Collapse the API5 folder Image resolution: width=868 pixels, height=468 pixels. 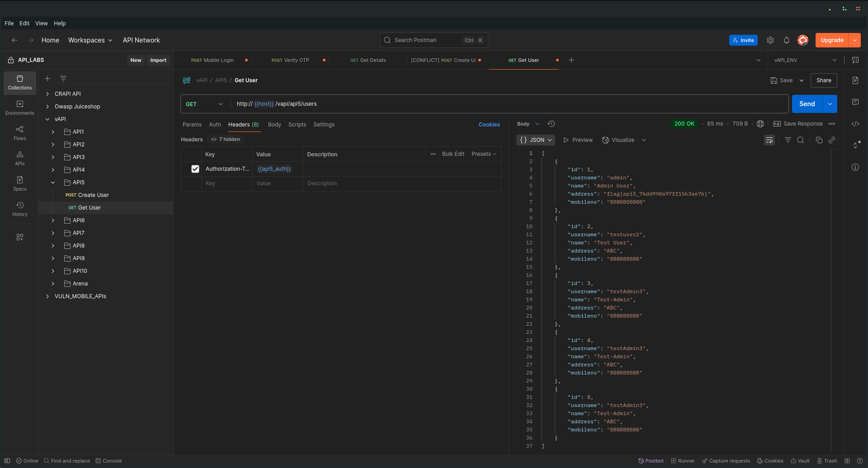53,183
